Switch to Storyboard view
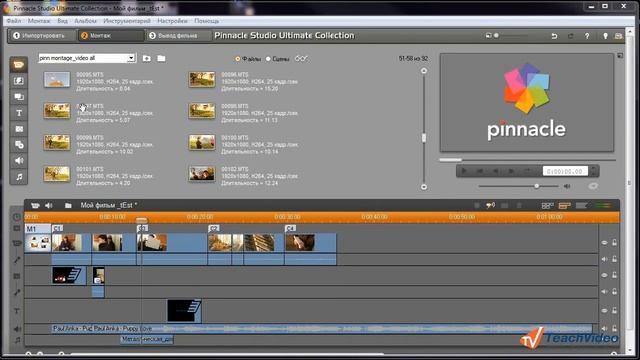The width and height of the screenshot is (640, 360). pyautogui.click(x=547, y=205)
